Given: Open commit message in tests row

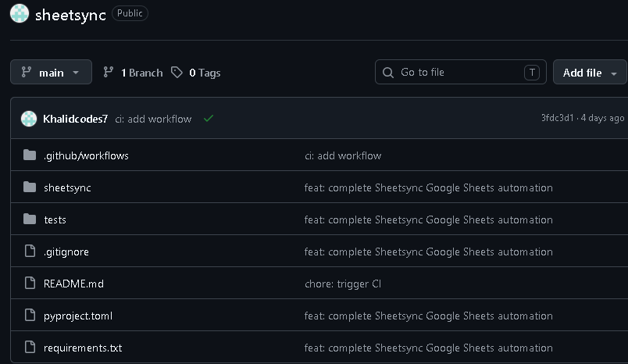Looking at the screenshot, I should click(429, 219).
